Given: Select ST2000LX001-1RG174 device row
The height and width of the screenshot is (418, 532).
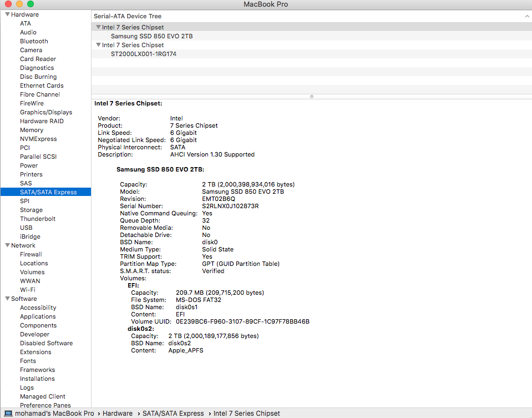Looking at the screenshot, I should coord(311,54).
